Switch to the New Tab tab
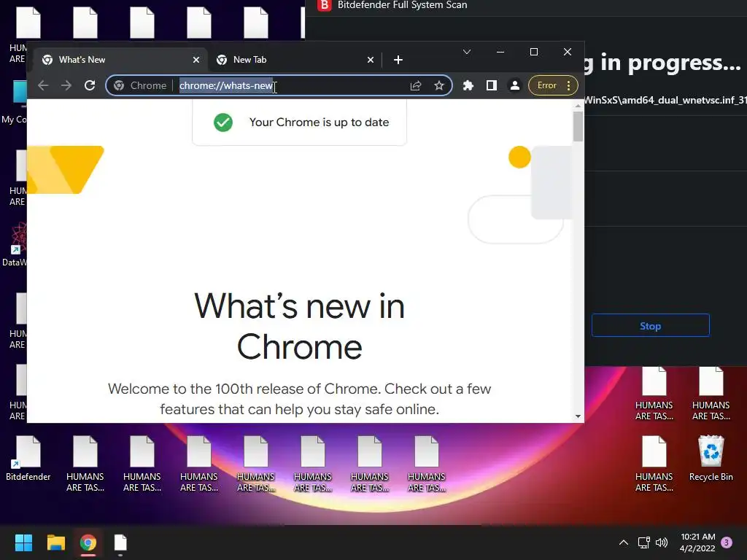The height and width of the screenshot is (560, 747). [294, 60]
